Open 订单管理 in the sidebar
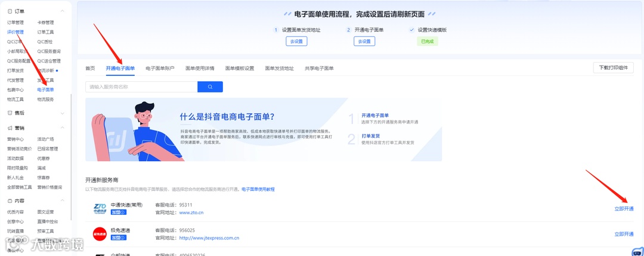The image size is (644, 256). [x=15, y=23]
